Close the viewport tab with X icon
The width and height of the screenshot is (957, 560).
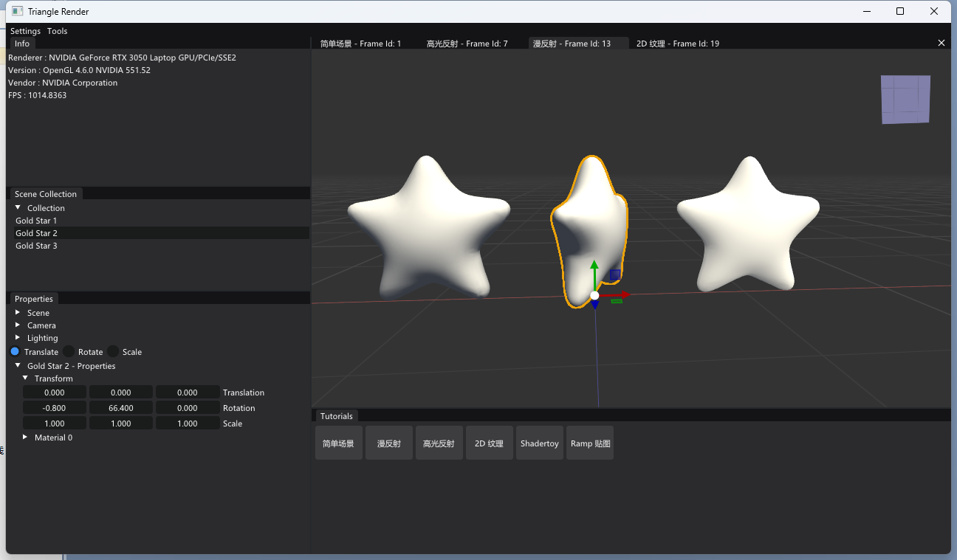[x=941, y=44]
